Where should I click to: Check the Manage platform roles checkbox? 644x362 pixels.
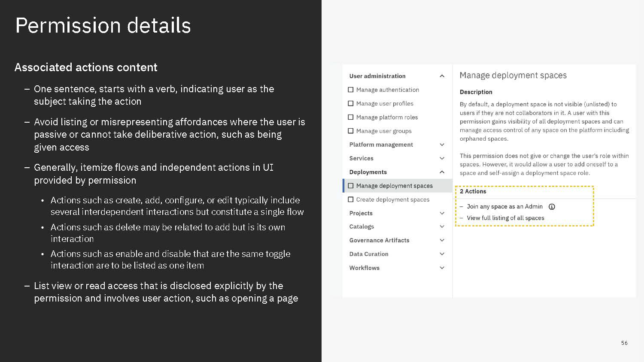point(351,117)
